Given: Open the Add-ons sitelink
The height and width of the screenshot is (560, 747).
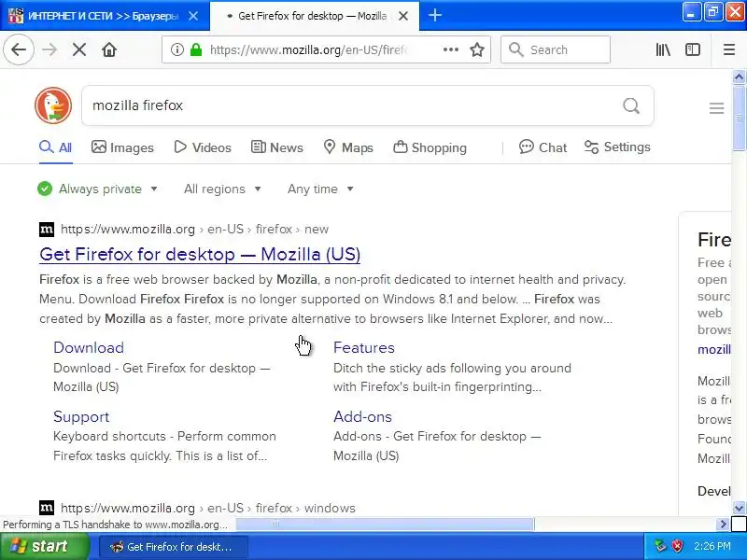Looking at the screenshot, I should tap(362, 416).
